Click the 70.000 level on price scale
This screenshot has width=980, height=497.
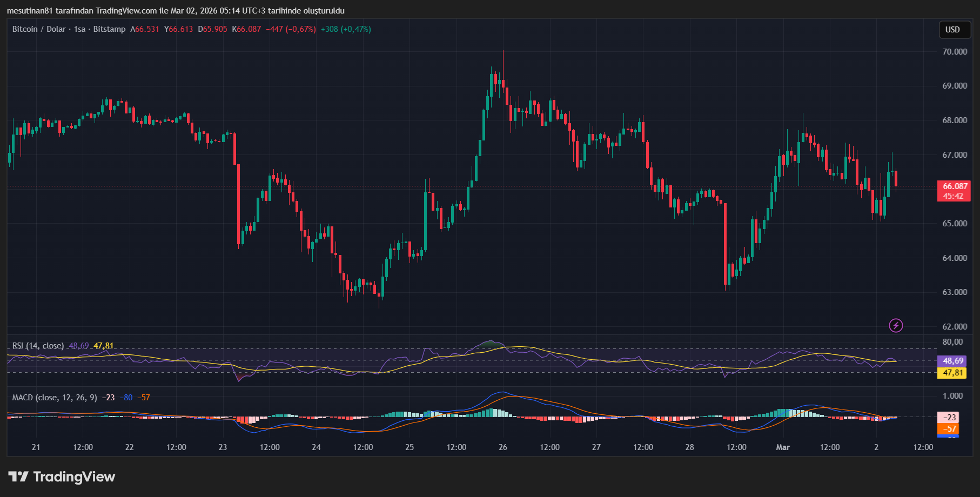(955, 52)
